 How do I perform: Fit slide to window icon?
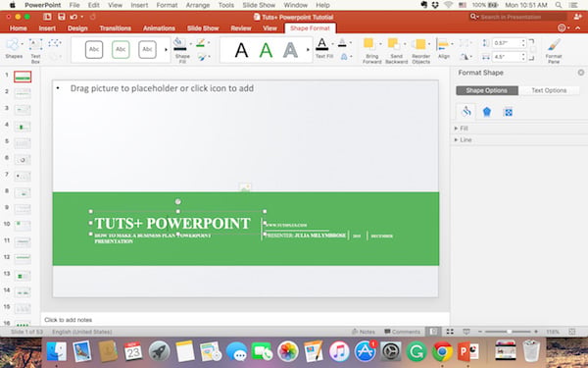point(572,332)
